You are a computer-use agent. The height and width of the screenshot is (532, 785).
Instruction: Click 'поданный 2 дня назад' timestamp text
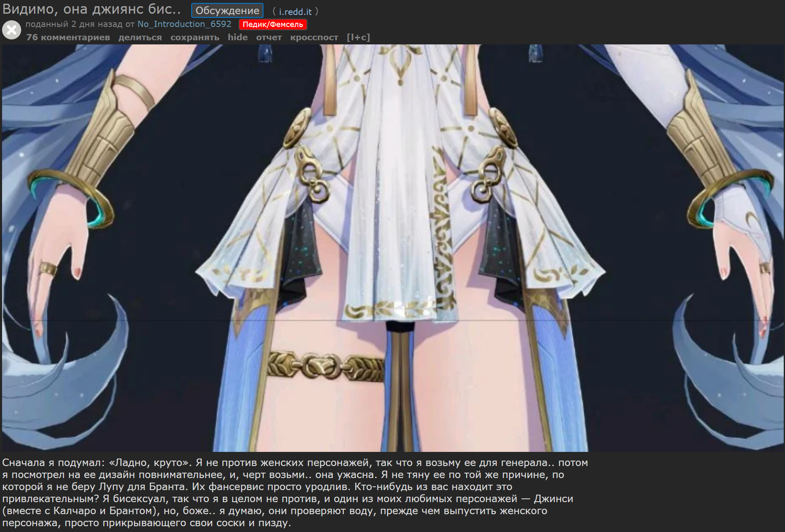click(x=74, y=24)
